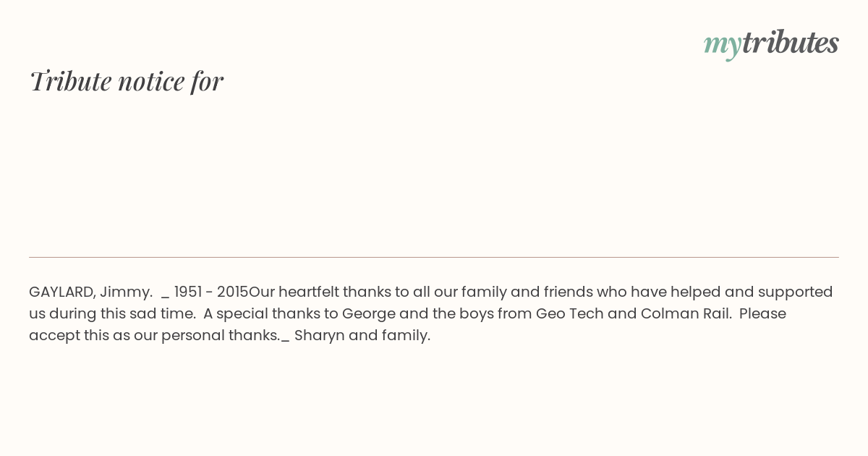Click the phrase "family and friends"
This screenshot has height=456, width=868.
click(524, 292)
